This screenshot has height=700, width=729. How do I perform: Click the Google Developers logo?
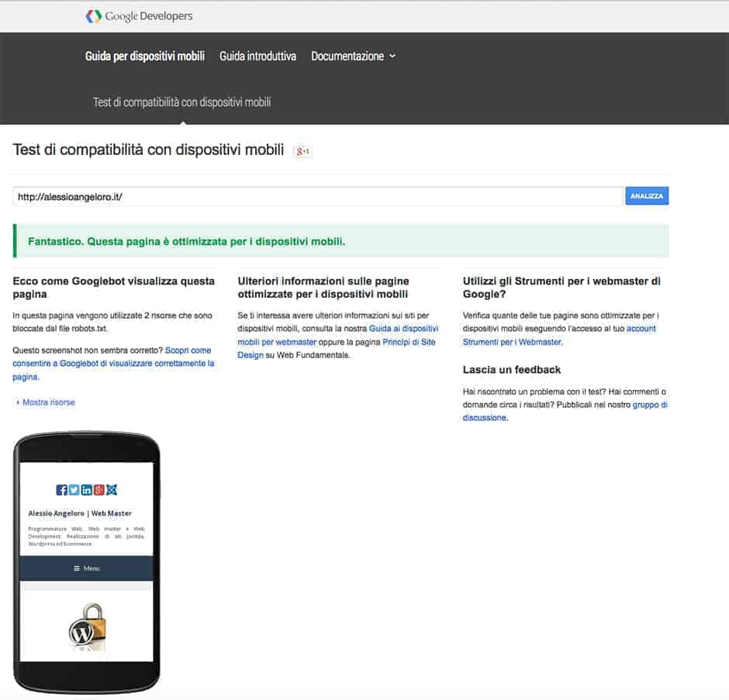pos(139,16)
